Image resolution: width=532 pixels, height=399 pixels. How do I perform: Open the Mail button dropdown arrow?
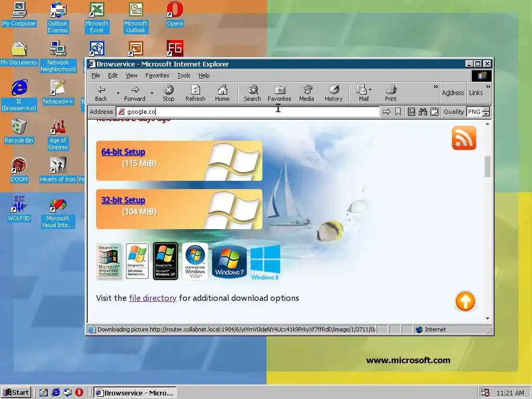pyautogui.click(x=370, y=89)
